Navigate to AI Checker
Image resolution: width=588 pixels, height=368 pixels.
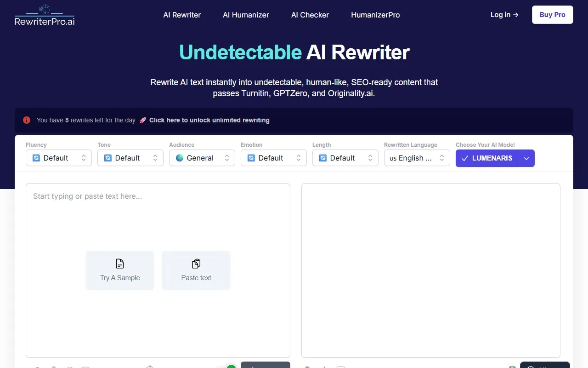point(310,15)
